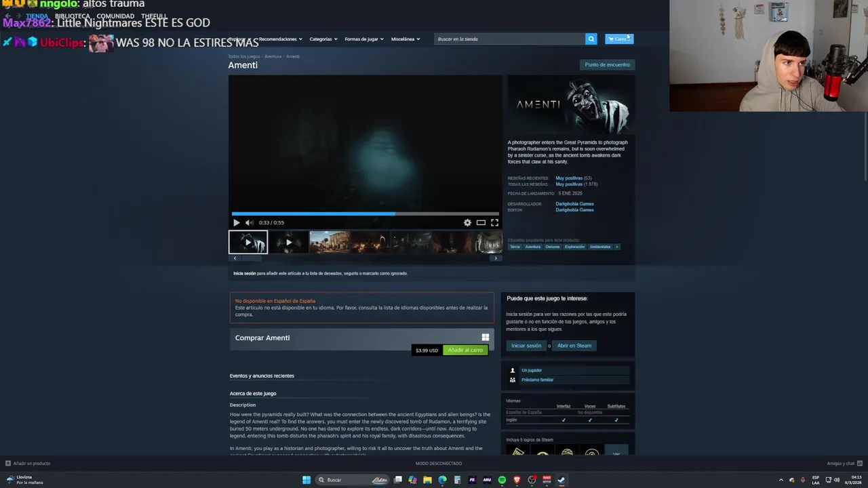Open Calculator from taskbar
Viewport: 868px width, 488px height.
(457, 480)
